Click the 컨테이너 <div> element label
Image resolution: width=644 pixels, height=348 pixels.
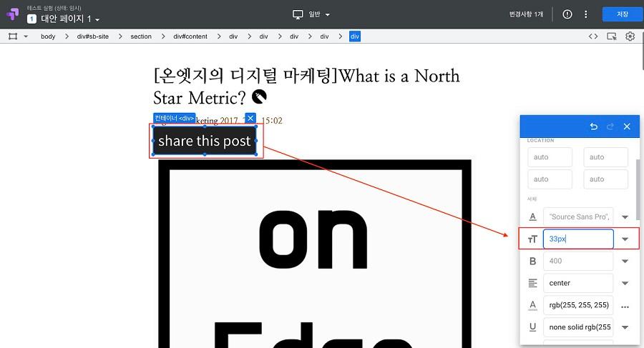pyautogui.click(x=174, y=118)
